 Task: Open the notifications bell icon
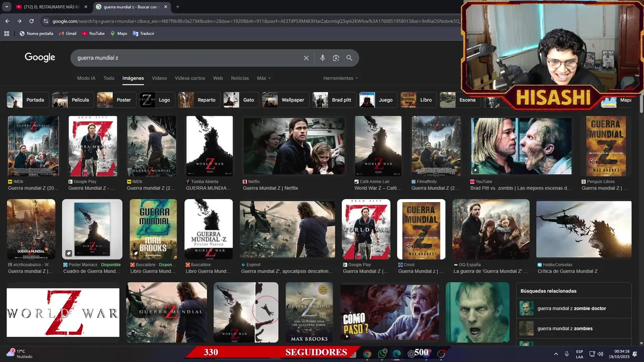[635, 354]
